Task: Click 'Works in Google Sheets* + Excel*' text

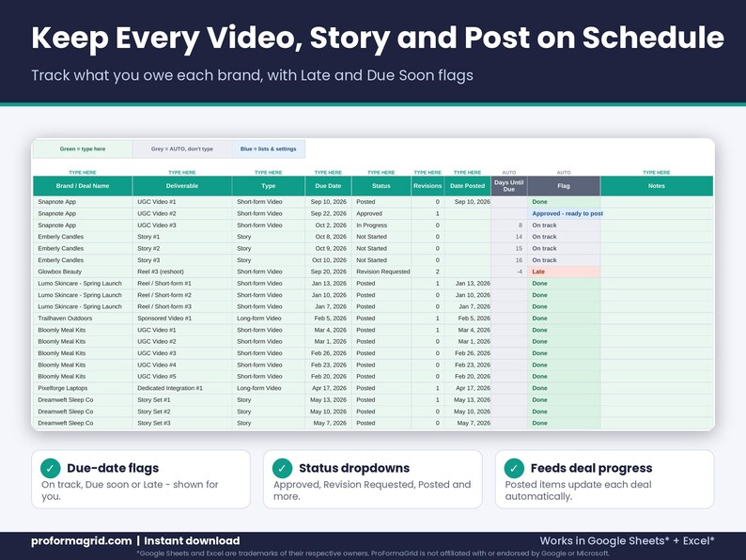Action: 627,541
